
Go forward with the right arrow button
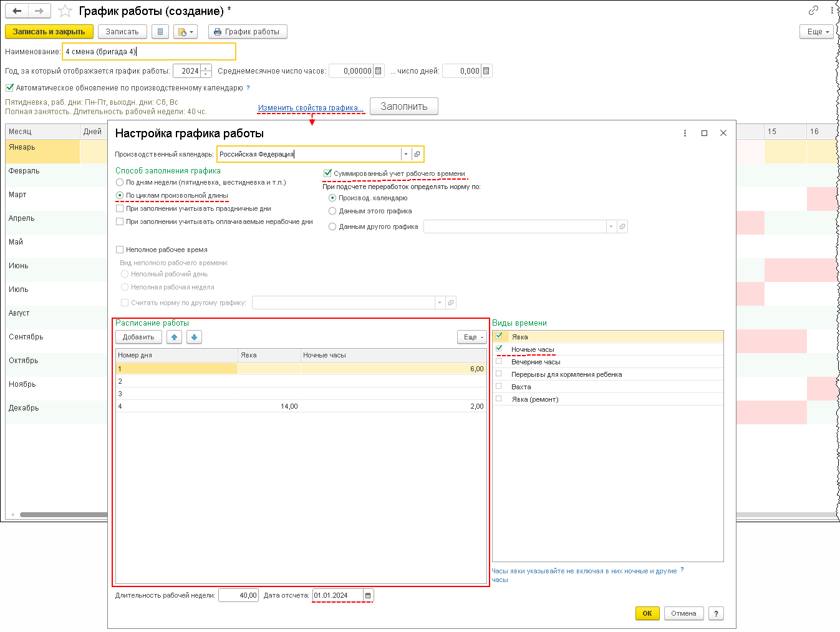[39, 11]
